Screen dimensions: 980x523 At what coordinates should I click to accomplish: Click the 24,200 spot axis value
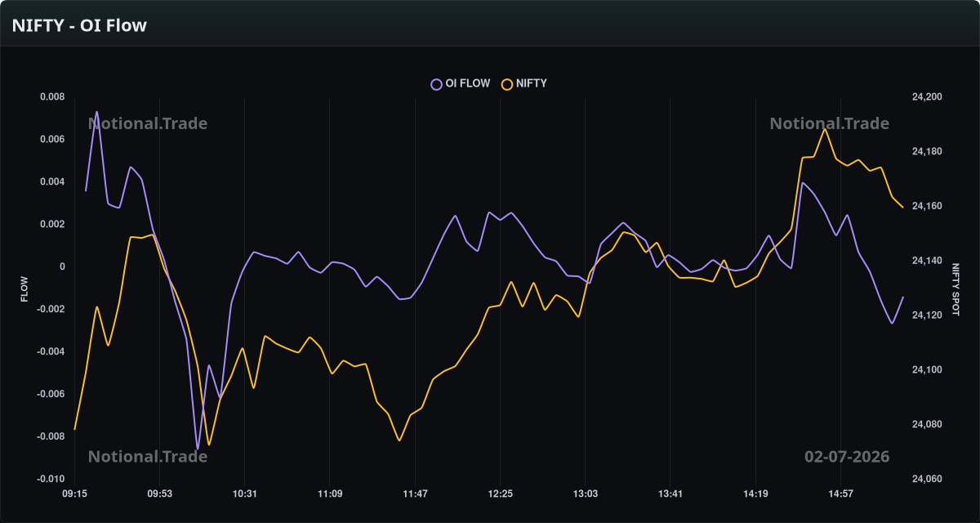coord(927,97)
